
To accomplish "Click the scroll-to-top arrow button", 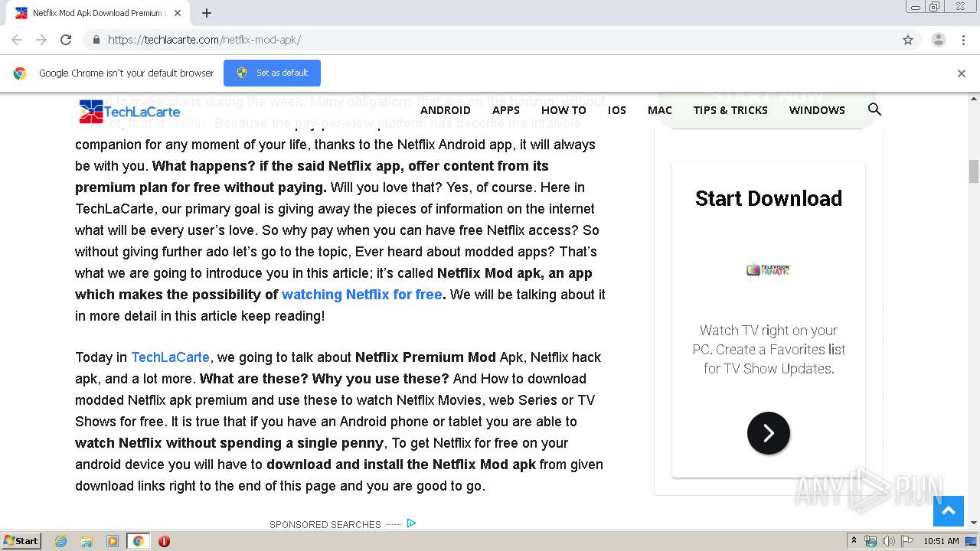I will coord(948,511).
